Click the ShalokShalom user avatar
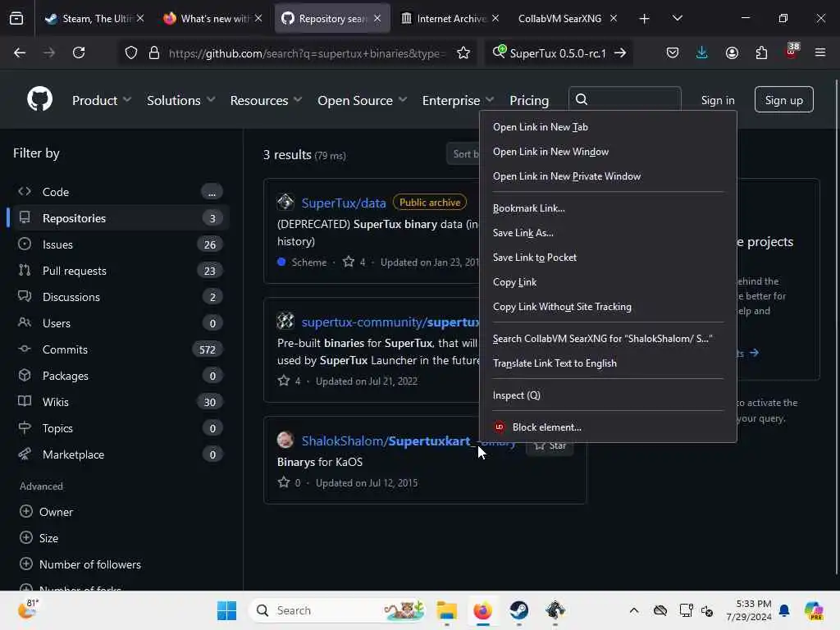 285,440
